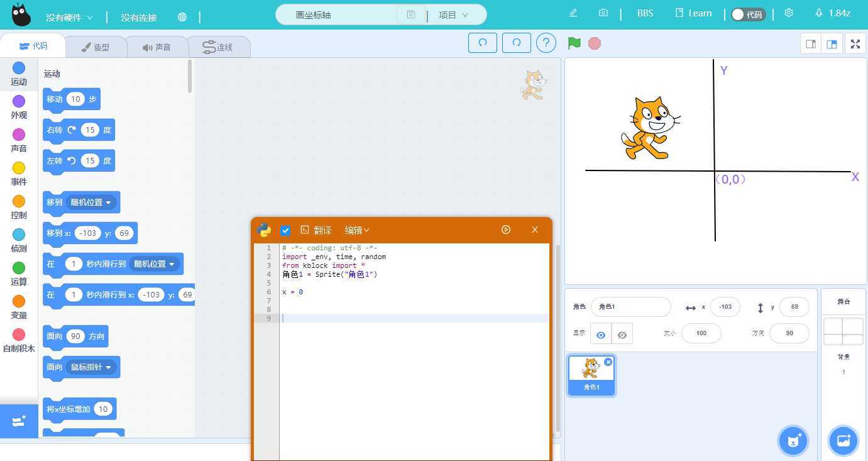The width and height of the screenshot is (868, 461).
Task: Select the 事件 events category
Action: click(19, 174)
